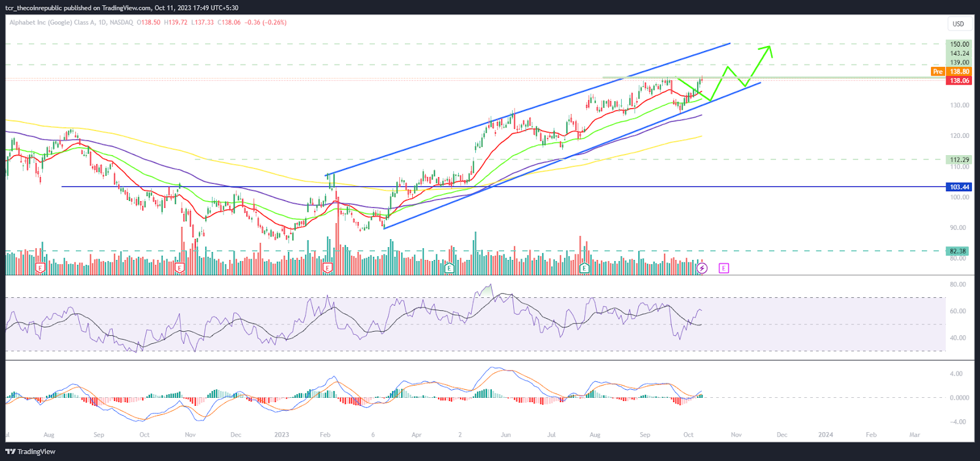The image size is (980, 461).
Task: Click 120.00 on the price scale
Action: [x=959, y=136]
